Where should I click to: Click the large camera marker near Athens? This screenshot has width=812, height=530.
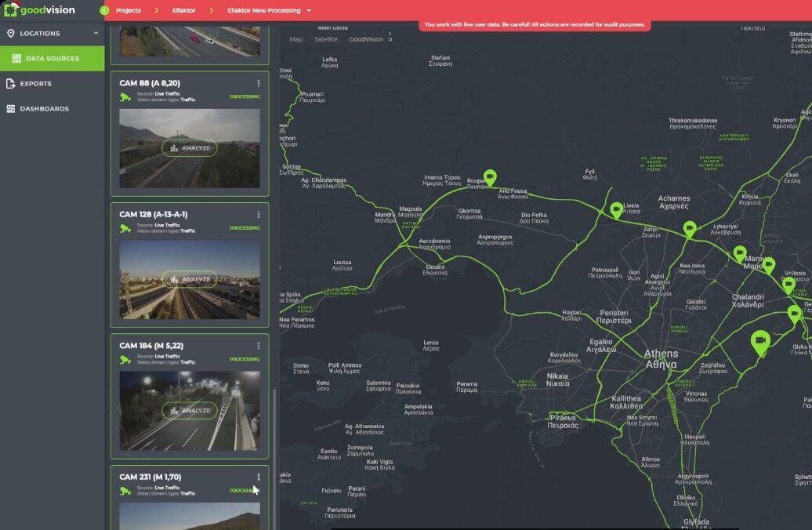tap(759, 341)
